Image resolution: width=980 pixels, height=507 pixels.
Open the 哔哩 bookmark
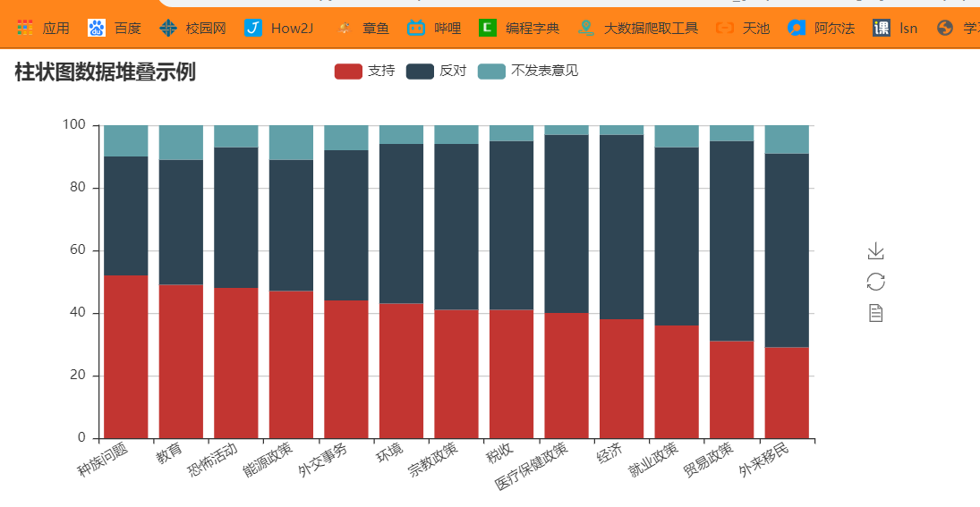[434, 28]
